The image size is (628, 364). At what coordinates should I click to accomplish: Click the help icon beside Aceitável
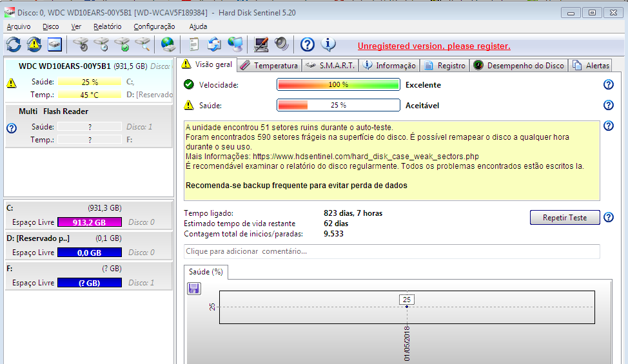point(609,105)
